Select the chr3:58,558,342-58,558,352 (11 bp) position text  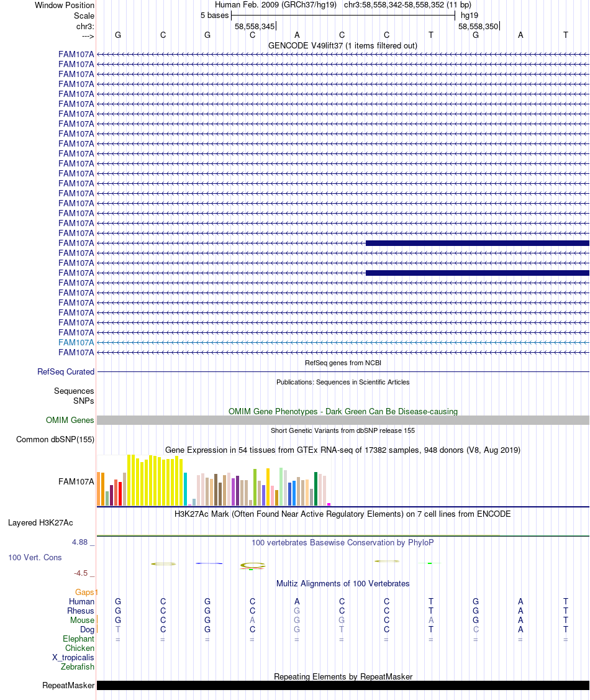407,5
